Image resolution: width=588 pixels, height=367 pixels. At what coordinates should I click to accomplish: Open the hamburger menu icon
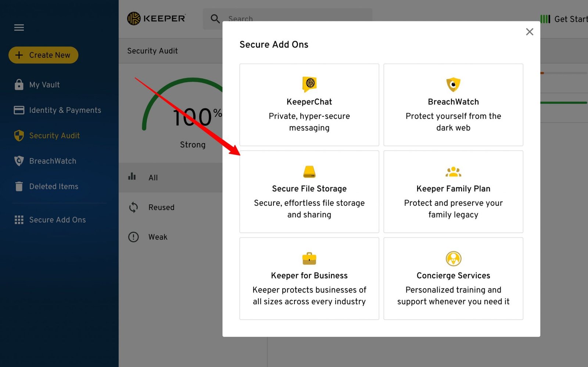pos(19,28)
